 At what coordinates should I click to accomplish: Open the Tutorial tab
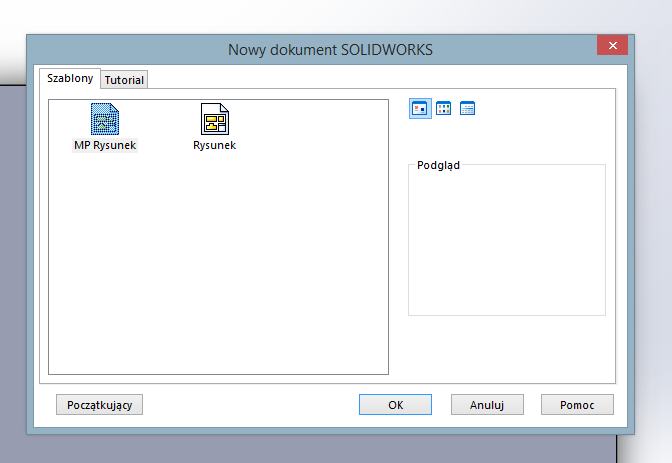pyautogui.click(x=124, y=80)
